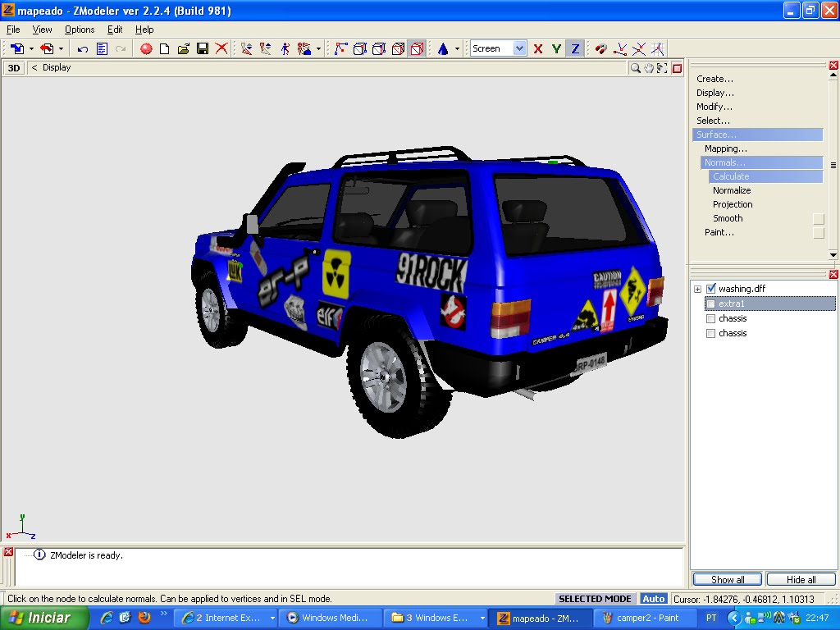Click the snap to grid icon
This screenshot has height=630, width=840.
point(658,48)
